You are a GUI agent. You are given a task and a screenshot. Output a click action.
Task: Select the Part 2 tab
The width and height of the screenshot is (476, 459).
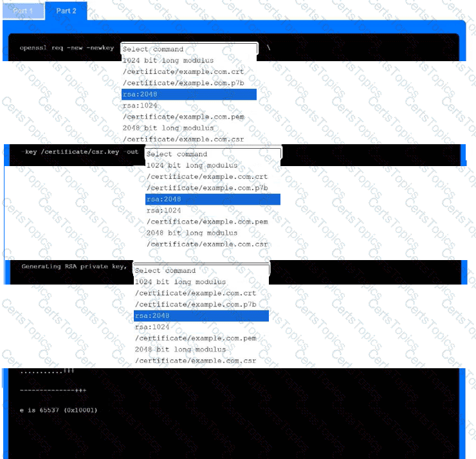(66, 11)
